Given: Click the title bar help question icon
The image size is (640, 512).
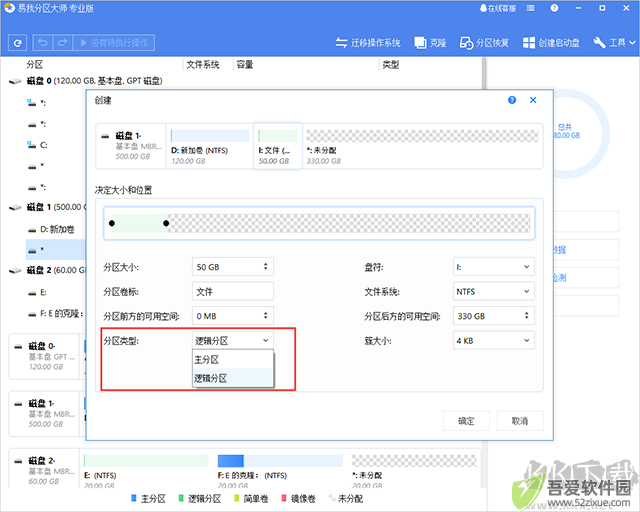Looking at the screenshot, I should 554,8.
